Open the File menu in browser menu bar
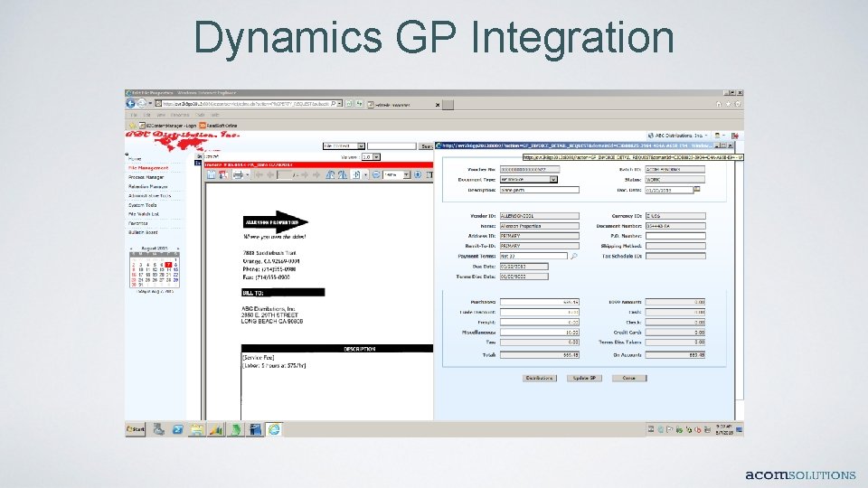This screenshot has width=868, height=488. point(133,115)
